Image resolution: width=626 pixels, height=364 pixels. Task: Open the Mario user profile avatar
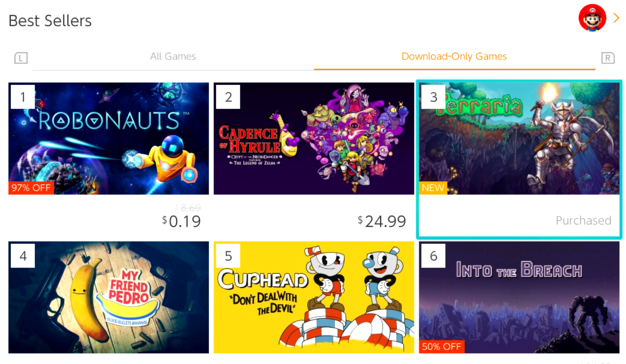(x=592, y=18)
